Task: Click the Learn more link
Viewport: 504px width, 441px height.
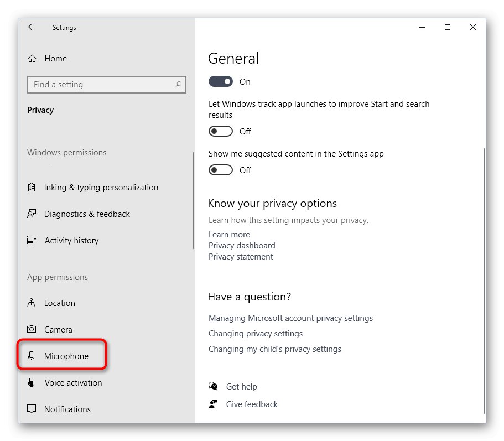Action: (x=229, y=235)
